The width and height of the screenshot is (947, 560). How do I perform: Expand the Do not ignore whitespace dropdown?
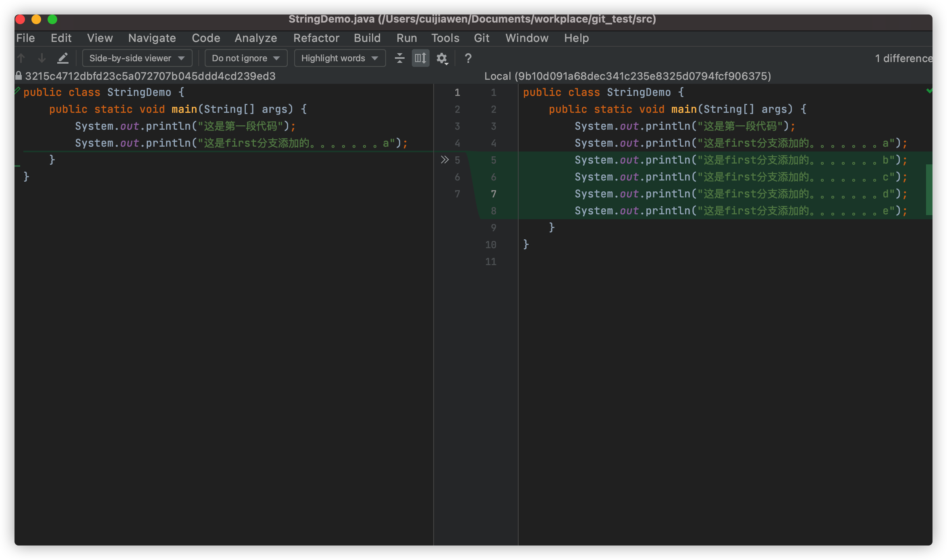coord(245,58)
